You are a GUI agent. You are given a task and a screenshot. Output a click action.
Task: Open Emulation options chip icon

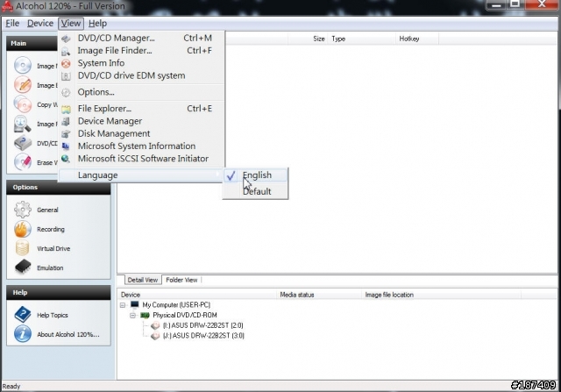click(23, 267)
